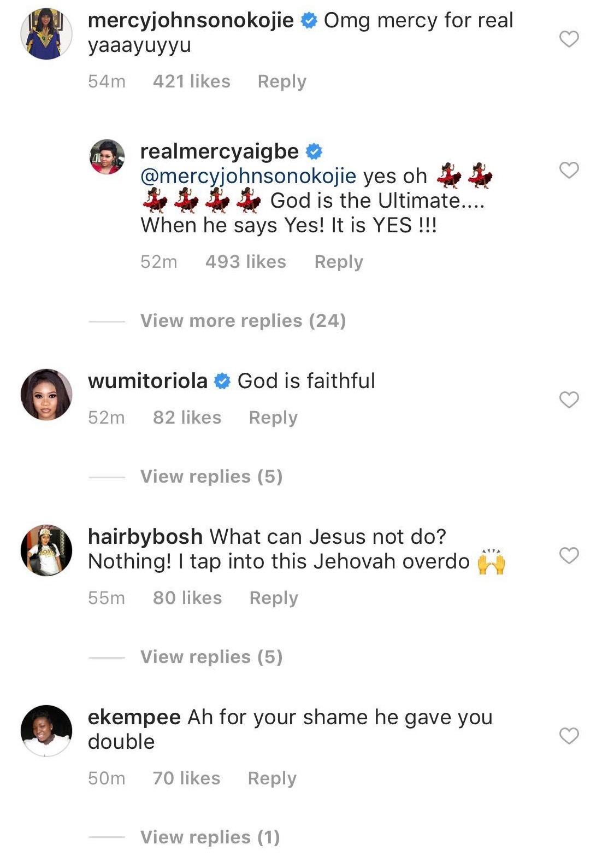The height and width of the screenshot is (868, 614).
Task: Like realmercyaigbe's reply with the heart icon
Action: coord(569,170)
